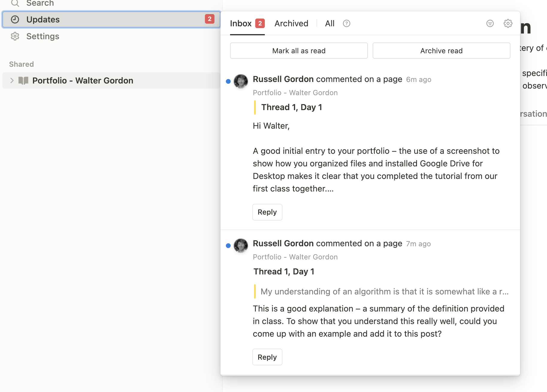Open the quoted algorithm text snippet
This screenshot has width=547, height=392.
tap(384, 291)
